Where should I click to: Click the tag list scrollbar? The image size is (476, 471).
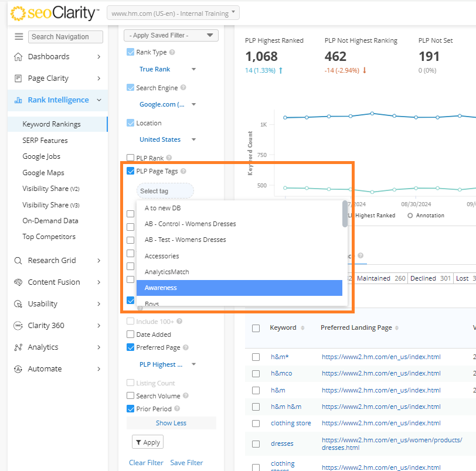click(x=345, y=214)
